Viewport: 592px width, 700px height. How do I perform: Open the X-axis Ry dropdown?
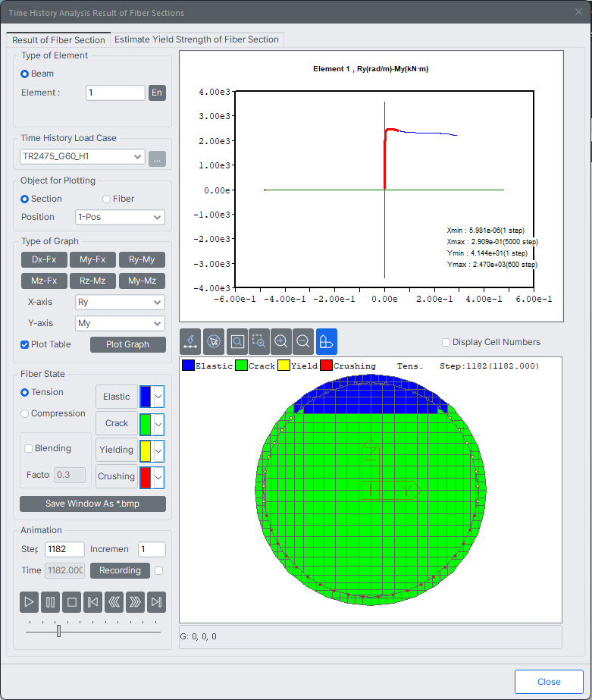point(120,303)
